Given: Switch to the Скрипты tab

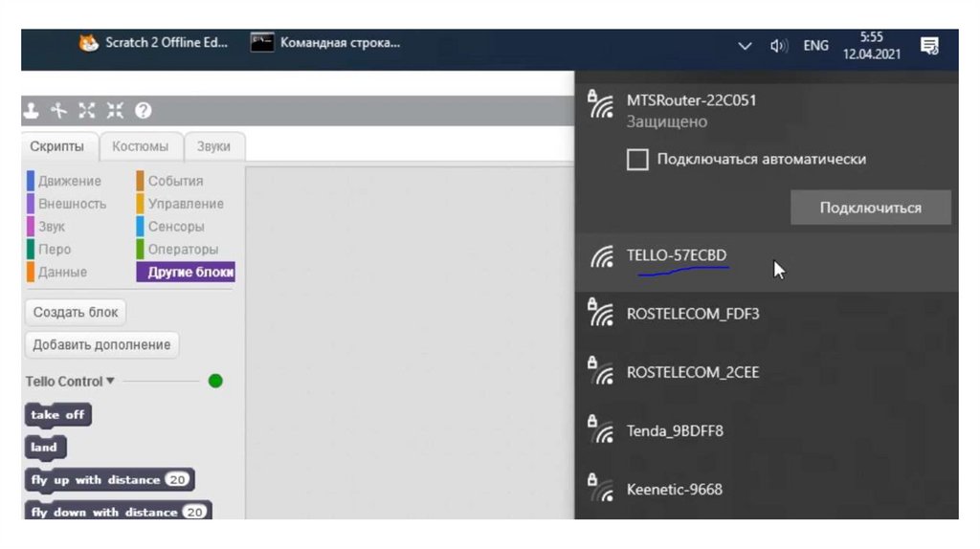Looking at the screenshot, I should 56,146.
